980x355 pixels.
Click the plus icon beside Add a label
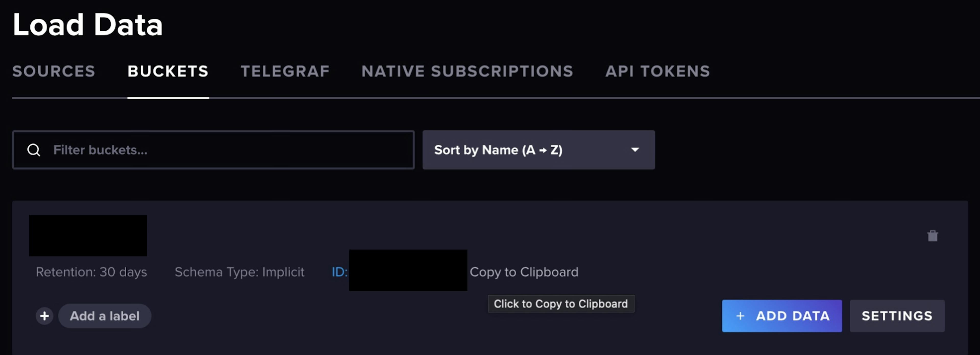(x=44, y=316)
